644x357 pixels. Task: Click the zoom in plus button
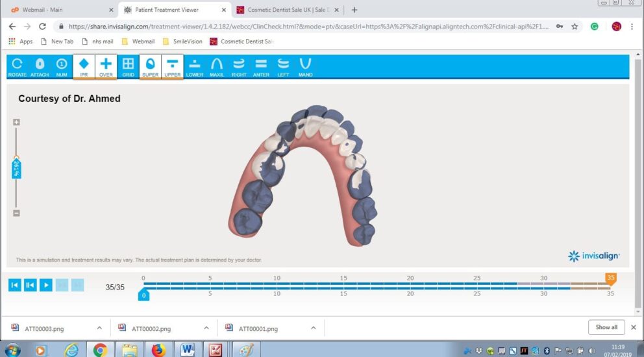click(x=16, y=122)
